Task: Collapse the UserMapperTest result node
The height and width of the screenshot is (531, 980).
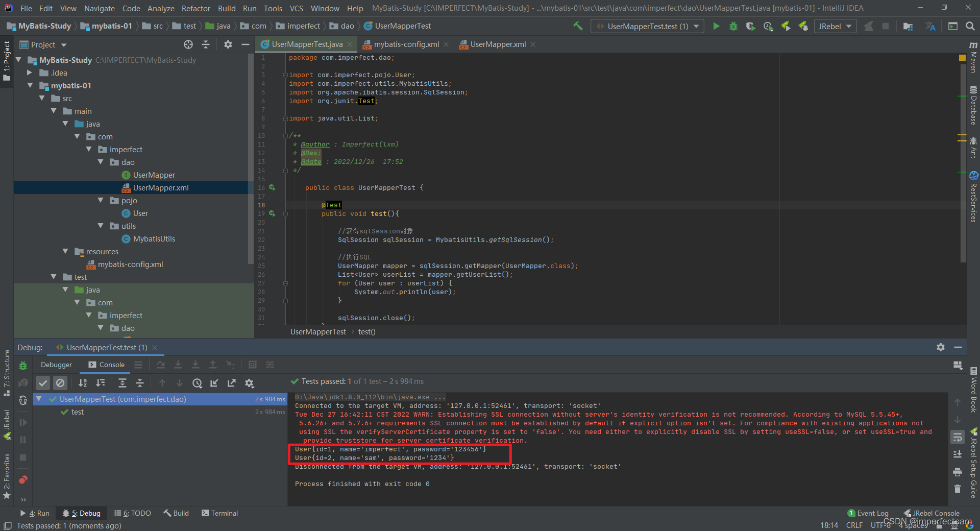Action: (x=39, y=399)
